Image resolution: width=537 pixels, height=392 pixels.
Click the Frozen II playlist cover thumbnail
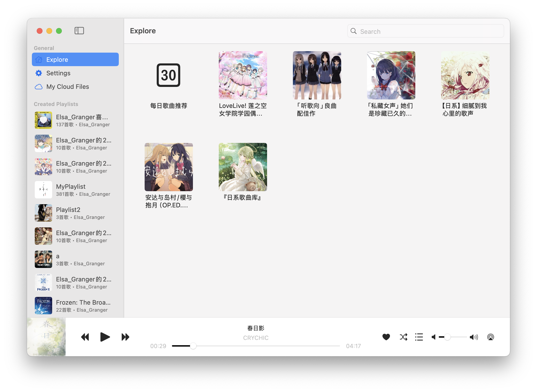tap(43, 282)
